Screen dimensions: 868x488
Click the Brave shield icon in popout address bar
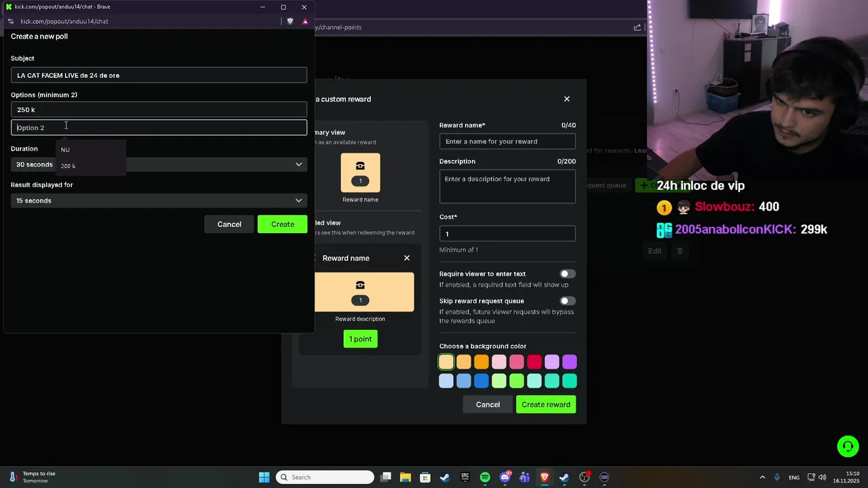point(290,21)
